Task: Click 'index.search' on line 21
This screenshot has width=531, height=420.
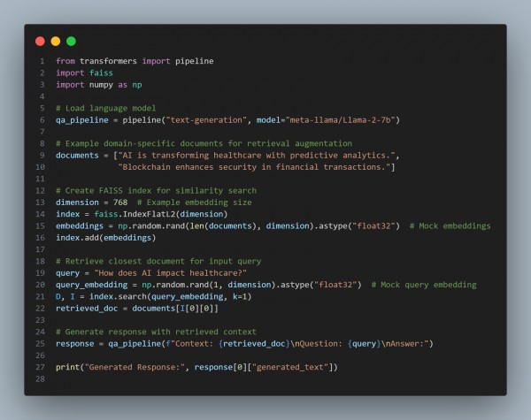Action: coord(118,297)
